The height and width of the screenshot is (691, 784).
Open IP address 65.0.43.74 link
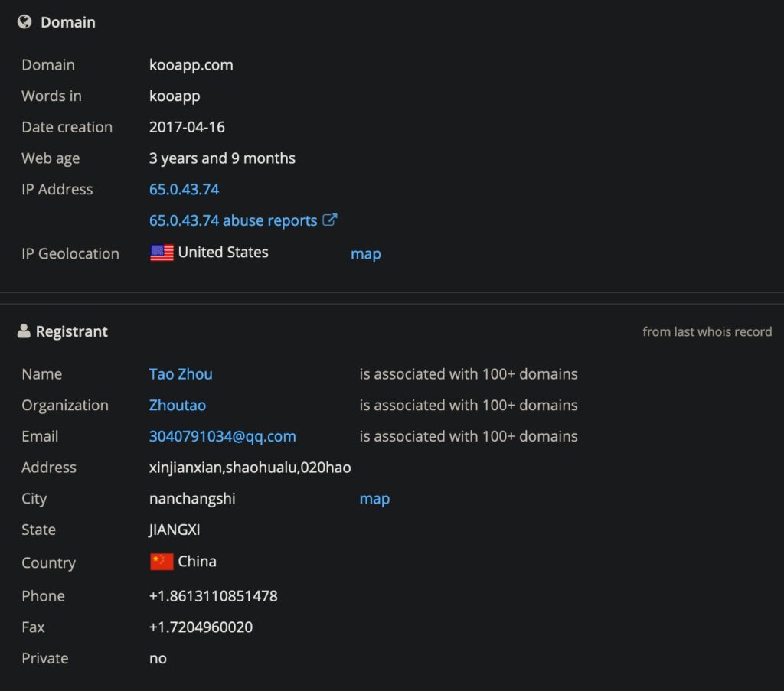pos(184,189)
